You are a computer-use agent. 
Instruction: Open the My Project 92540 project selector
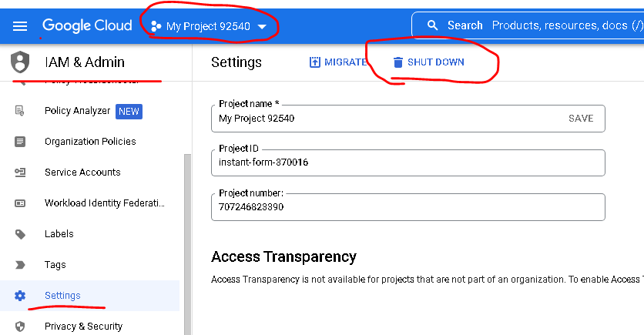(x=209, y=26)
